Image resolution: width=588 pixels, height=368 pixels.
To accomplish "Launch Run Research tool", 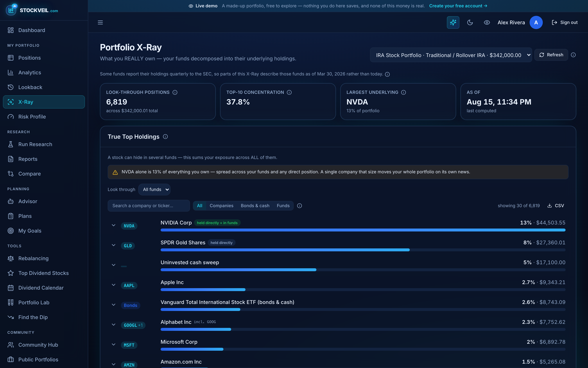I will pos(44,144).
